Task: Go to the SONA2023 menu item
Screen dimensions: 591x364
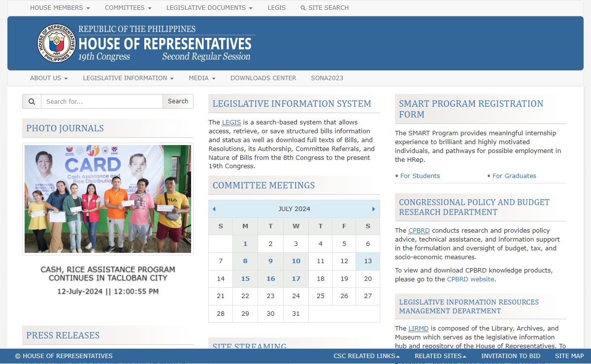Action: (327, 78)
